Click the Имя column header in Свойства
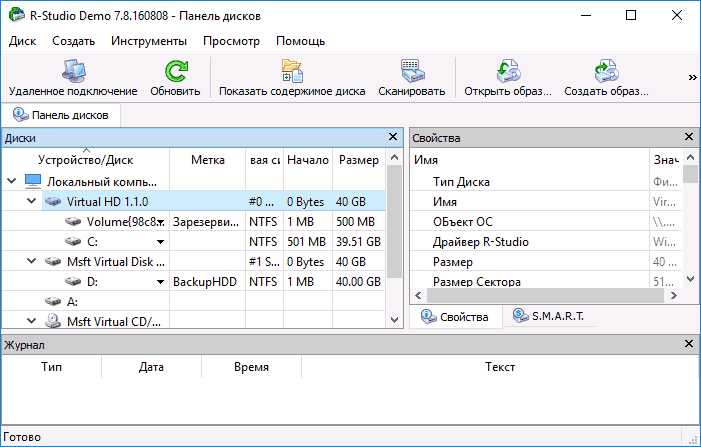The height and width of the screenshot is (447, 701). [x=529, y=160]
